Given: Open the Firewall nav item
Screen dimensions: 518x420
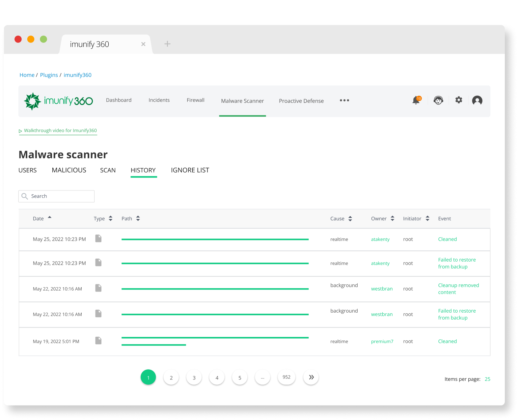Looking at the screenshot, I should click(196, 100).
